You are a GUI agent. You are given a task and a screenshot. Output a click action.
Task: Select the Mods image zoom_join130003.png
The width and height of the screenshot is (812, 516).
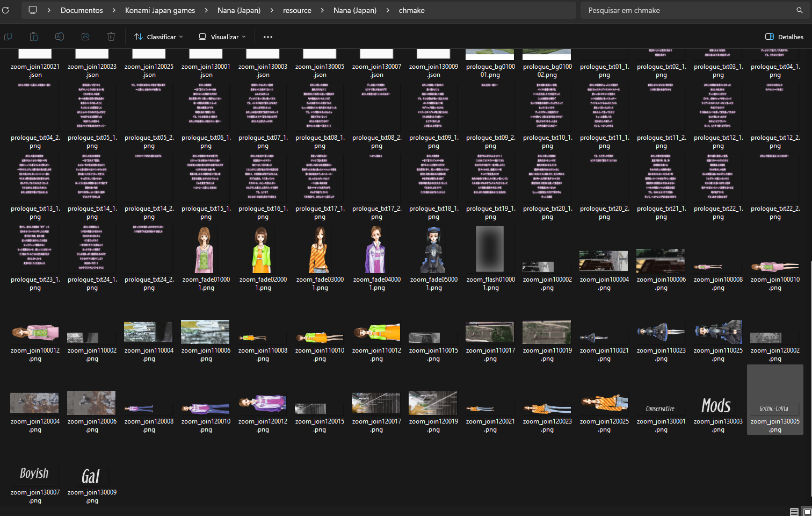point(716,405)
